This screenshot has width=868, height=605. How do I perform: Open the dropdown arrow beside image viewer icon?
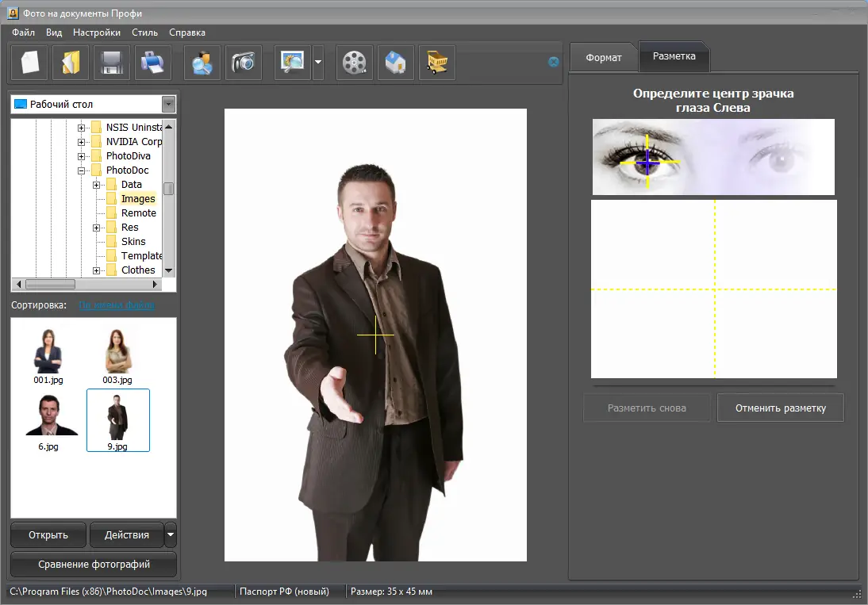point(318,63)
